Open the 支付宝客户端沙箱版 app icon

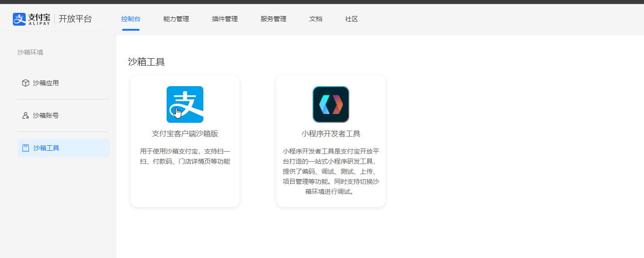185,104
